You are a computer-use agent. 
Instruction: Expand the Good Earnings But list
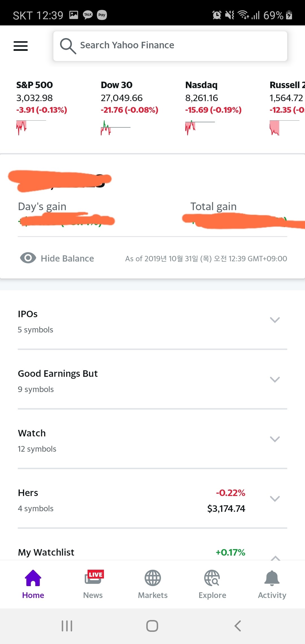click(275, 380)
